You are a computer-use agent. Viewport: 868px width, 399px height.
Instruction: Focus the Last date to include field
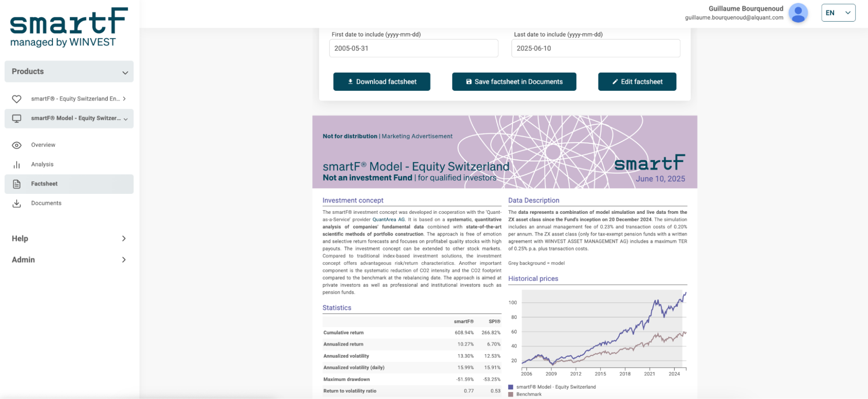point(596,48)
